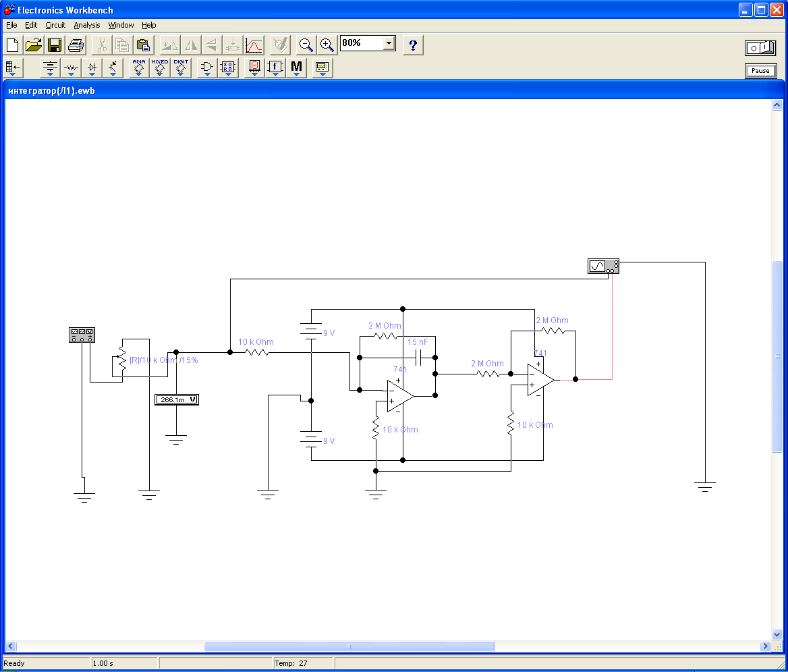The image size is (788, 672).
Task: Expand the Favorites parts bin
Action: tap(13, 67)
